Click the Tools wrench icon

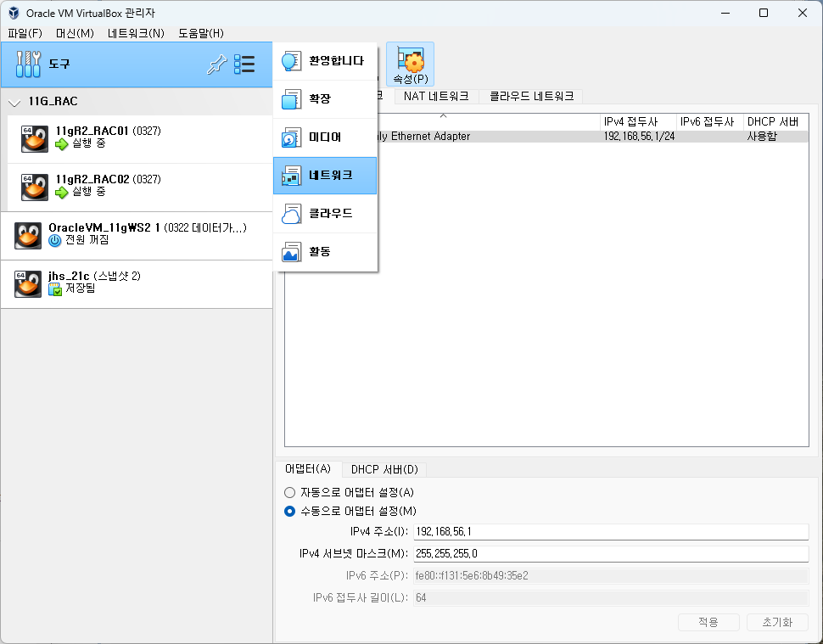click(28, 64)
